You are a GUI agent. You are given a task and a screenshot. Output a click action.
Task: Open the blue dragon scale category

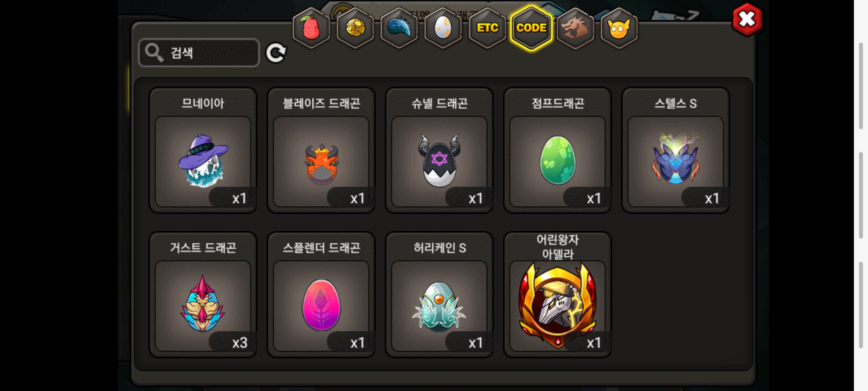[x=399, y=28]
